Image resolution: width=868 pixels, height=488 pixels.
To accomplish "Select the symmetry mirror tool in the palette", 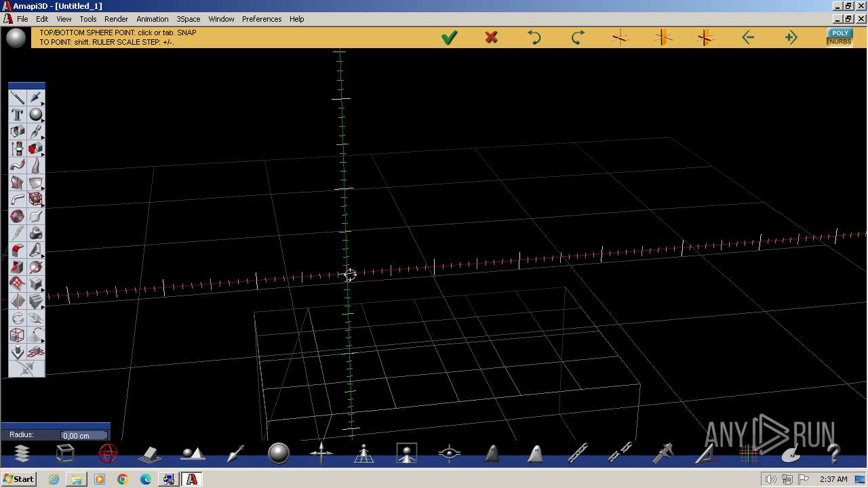I will [18, 301].
